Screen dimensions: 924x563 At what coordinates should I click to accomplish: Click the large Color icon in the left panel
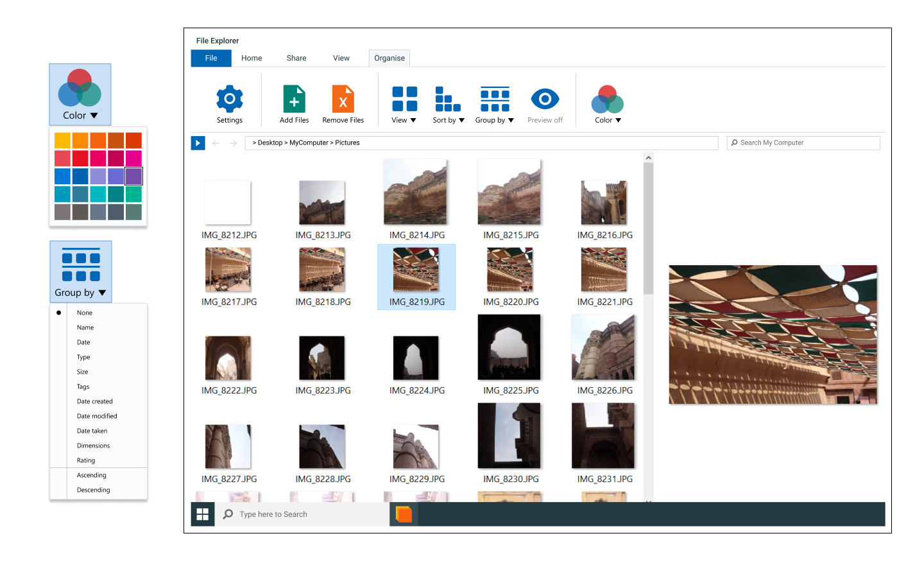(80, 88)
